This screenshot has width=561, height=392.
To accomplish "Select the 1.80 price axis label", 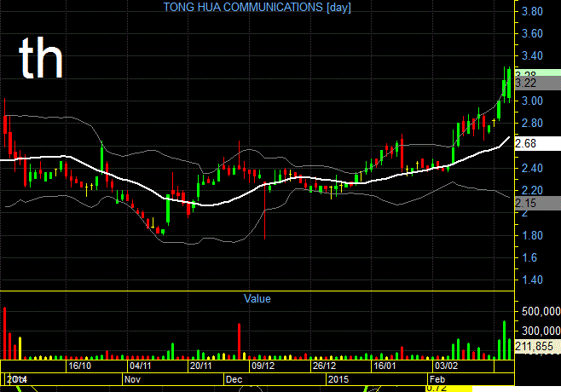I will [x=532, y=236].
